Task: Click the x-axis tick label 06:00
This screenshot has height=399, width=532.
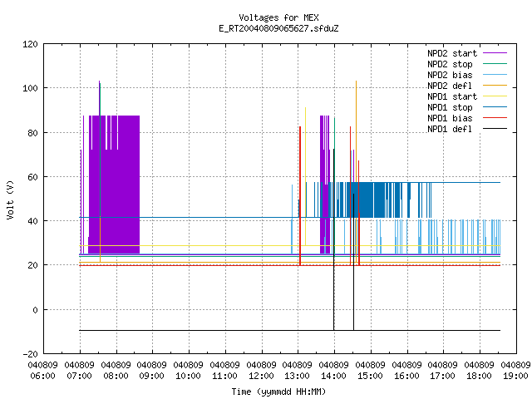Action: (42, 376)
